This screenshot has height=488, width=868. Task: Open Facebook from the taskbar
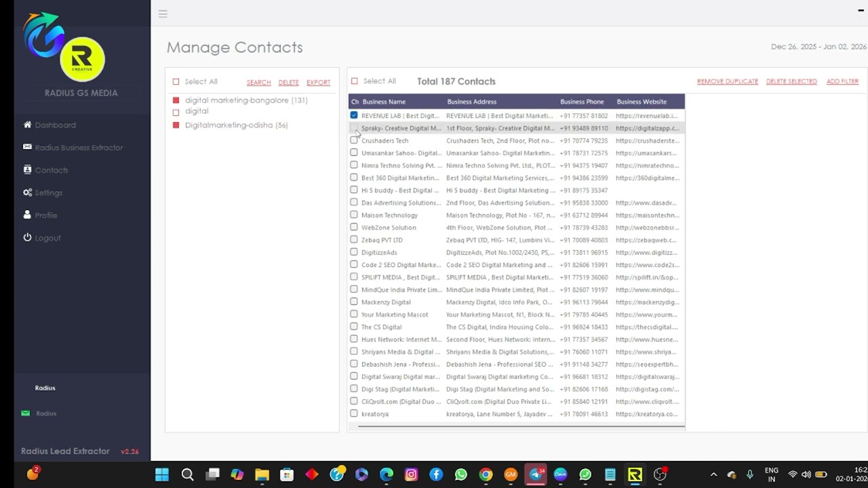[x=436, y=474]
